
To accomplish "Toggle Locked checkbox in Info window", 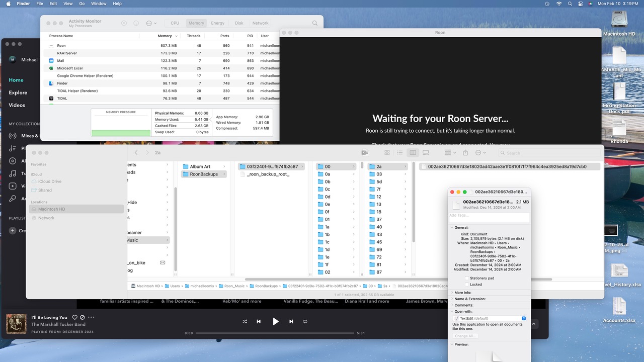I will click(467, 285).
